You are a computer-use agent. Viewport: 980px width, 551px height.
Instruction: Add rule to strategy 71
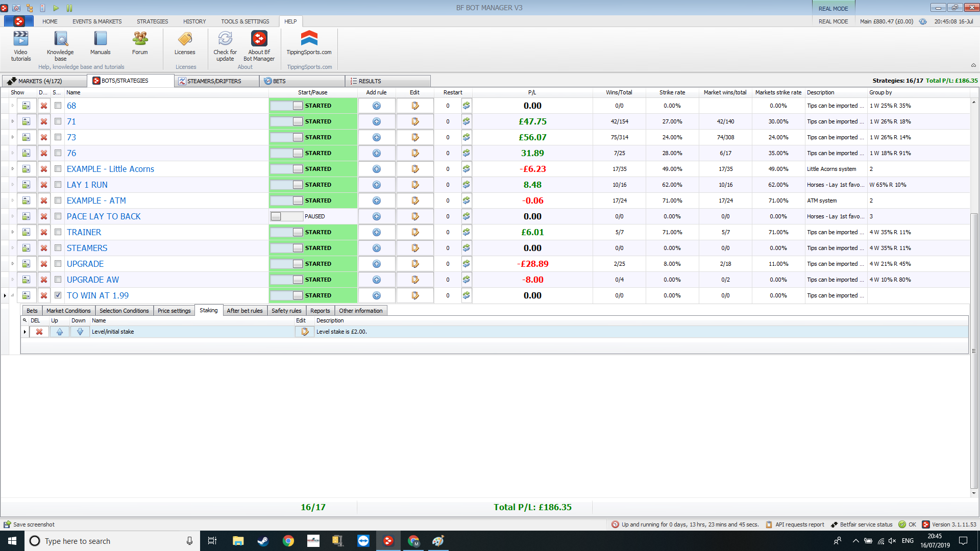pos(377,121)
